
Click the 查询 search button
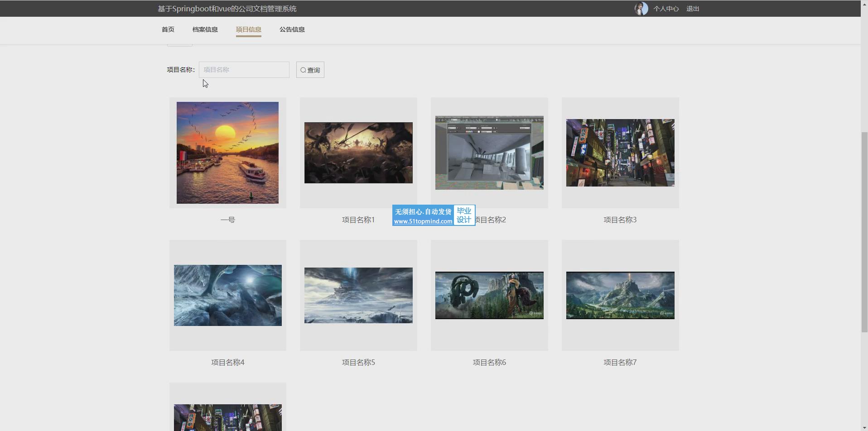(310, 70)
